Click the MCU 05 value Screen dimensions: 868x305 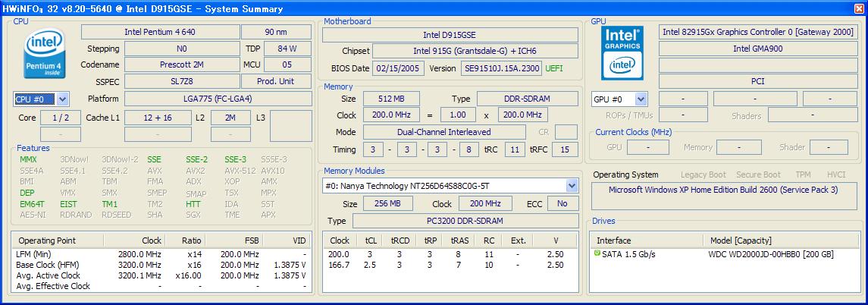tap(287, 64)
